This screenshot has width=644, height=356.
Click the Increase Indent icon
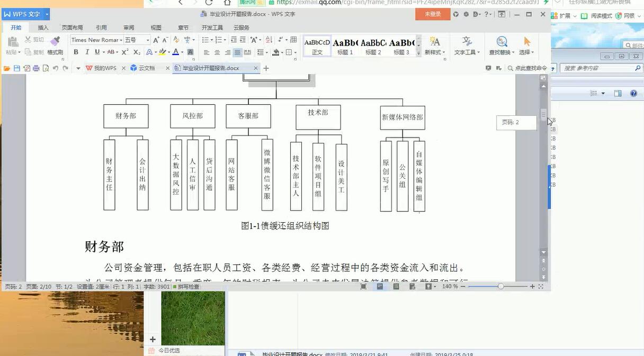point(243,40)
